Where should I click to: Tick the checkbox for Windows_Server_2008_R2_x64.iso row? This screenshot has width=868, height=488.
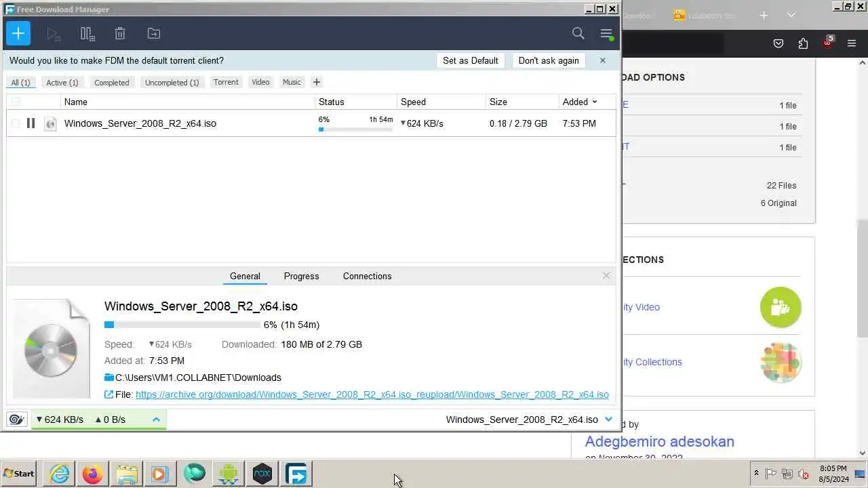(16, 123)
